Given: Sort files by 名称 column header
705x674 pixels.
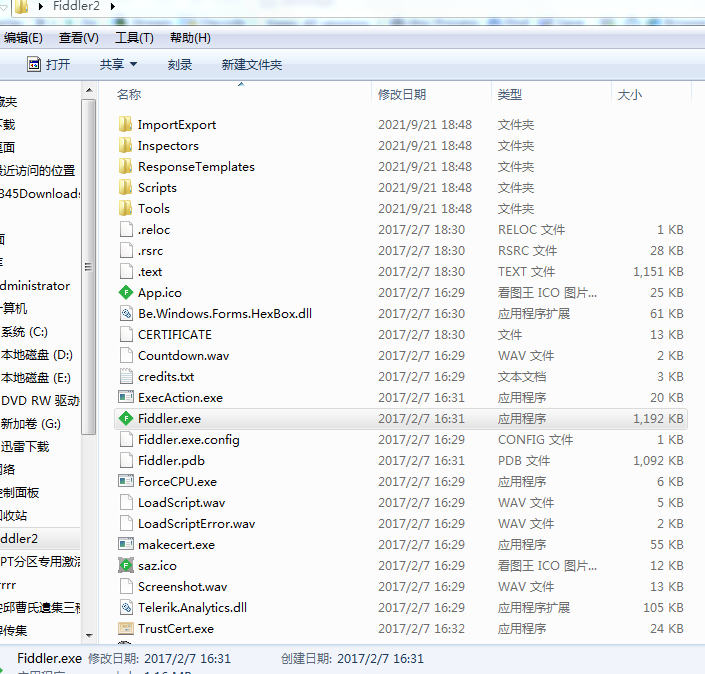Looking at the screenshot, I should (x=129, y=94).
